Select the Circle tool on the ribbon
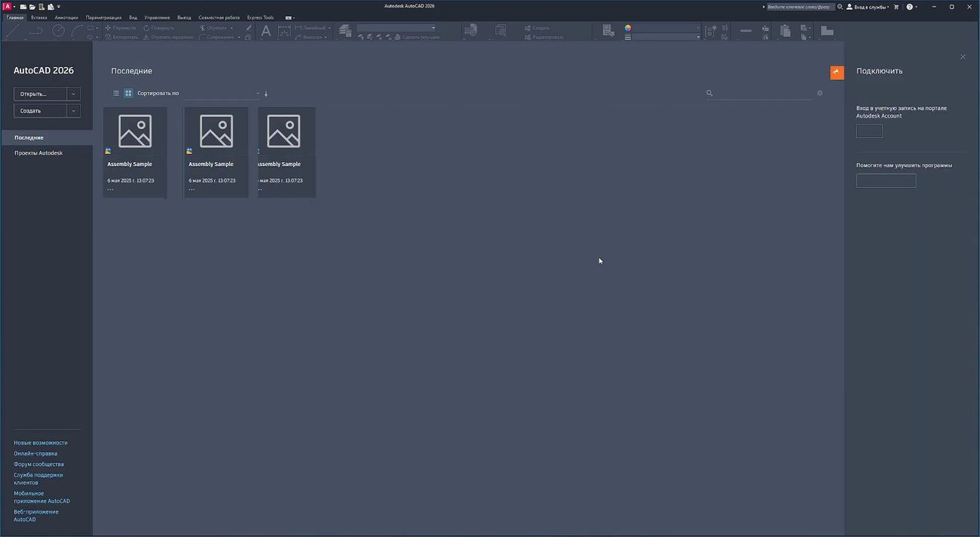This screenshot has width=980, height=537. [58, 30]
